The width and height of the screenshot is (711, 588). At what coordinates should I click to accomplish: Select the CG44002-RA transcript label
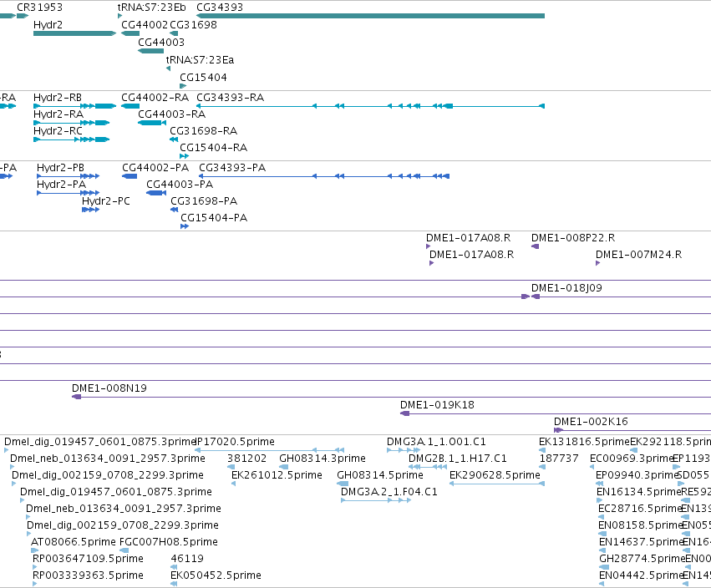(155, 98)
